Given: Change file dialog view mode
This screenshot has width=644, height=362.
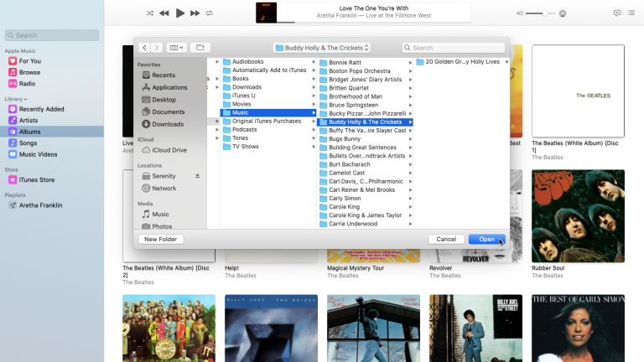Looking at the screenshot, I should (176, 48).
